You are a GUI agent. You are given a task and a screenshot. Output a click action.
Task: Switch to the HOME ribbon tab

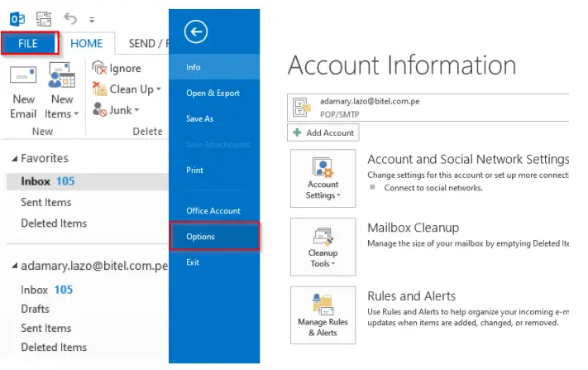coord(86,44)
